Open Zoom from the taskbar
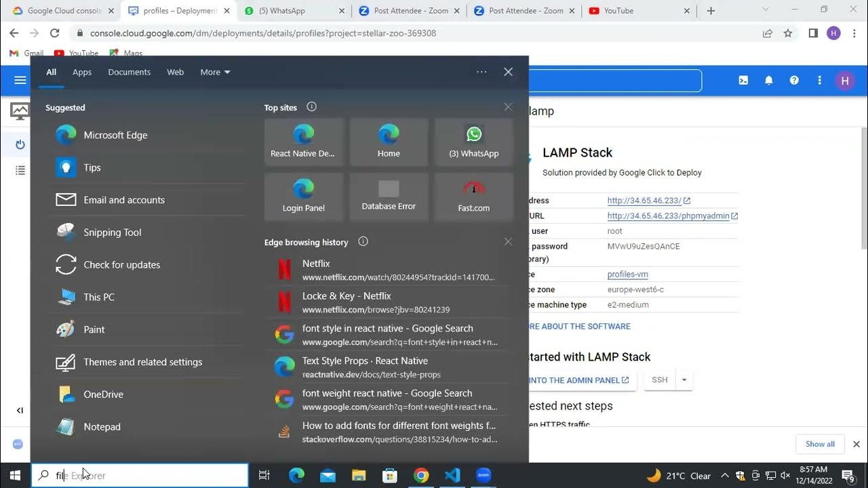This screenshot has width=868, height=488. (x=484, y=476)
